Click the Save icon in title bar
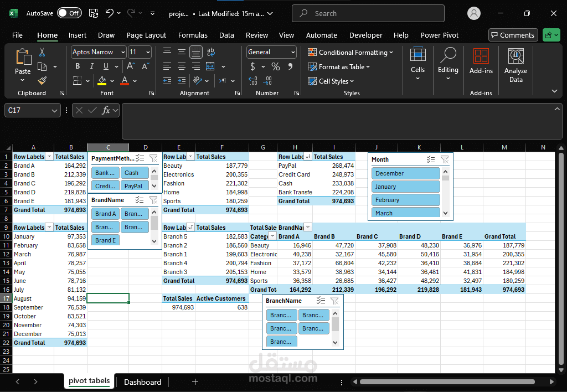The image size is (567, 392). 94,13
